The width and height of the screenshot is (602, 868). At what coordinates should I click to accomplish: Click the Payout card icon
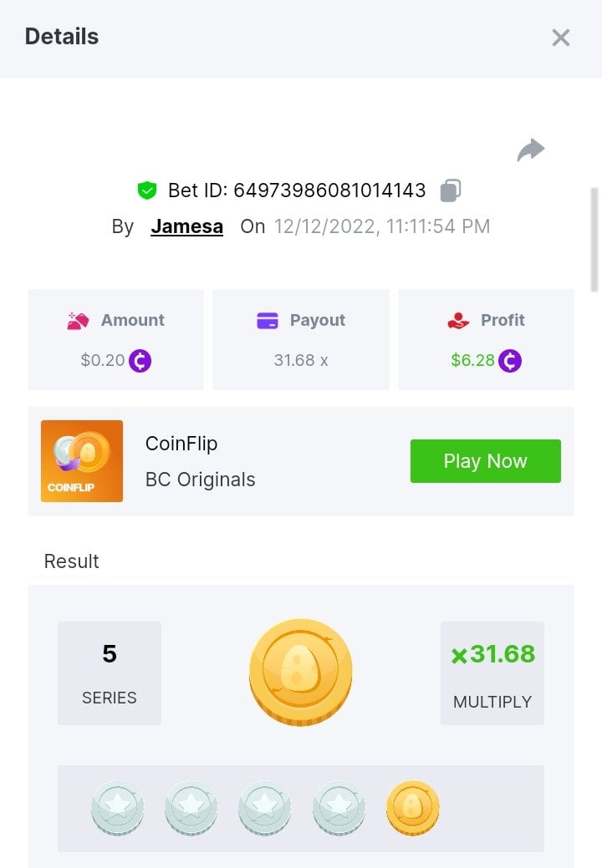tap(268, 321)
